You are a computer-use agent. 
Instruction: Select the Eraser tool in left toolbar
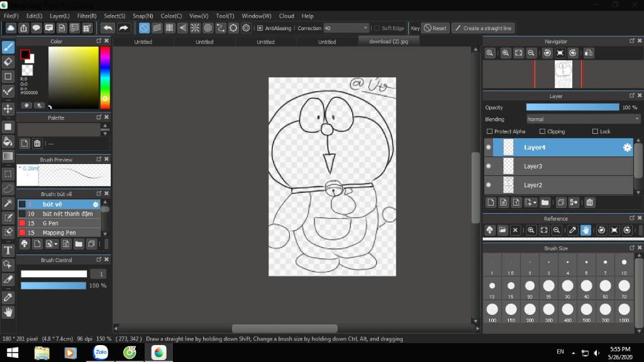click(x=8, y=62)
